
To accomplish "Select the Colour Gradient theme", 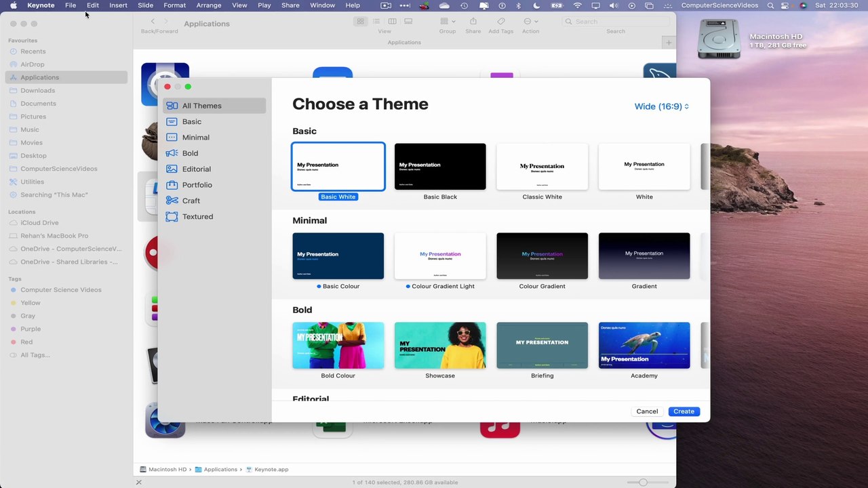I will (x=542, y=256).
